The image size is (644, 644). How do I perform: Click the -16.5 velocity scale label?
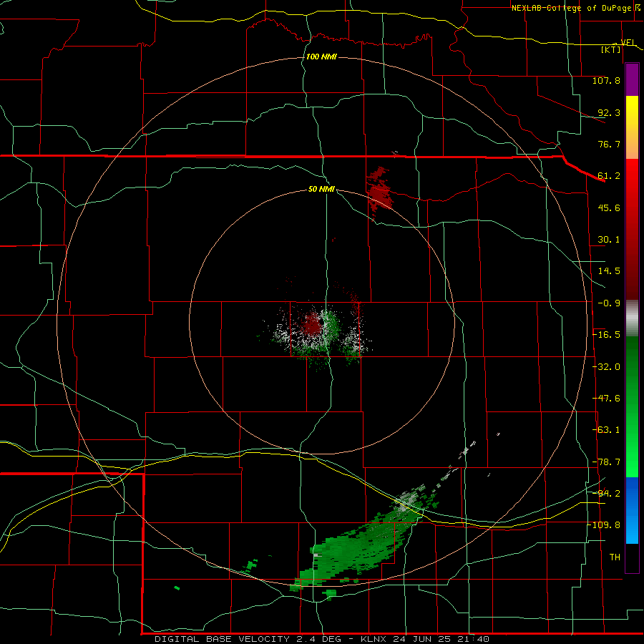click(607, 335)
